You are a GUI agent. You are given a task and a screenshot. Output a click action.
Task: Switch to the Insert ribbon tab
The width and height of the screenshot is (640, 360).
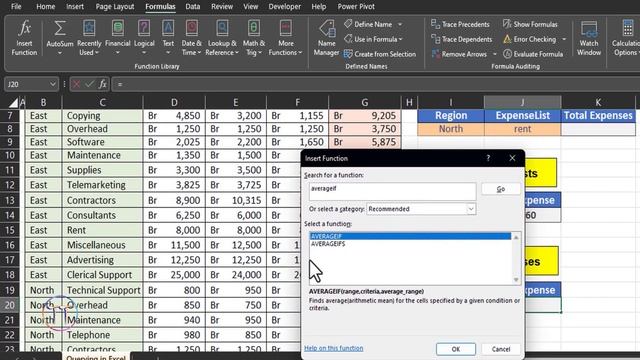75,7
